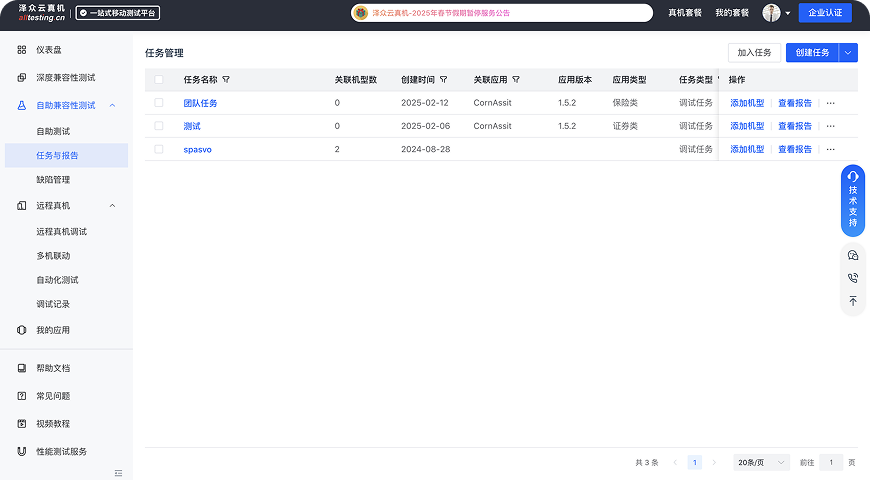This screenshot has width=870, height=480.
Task: Click the page jump number input field
Action: point(831,463)
